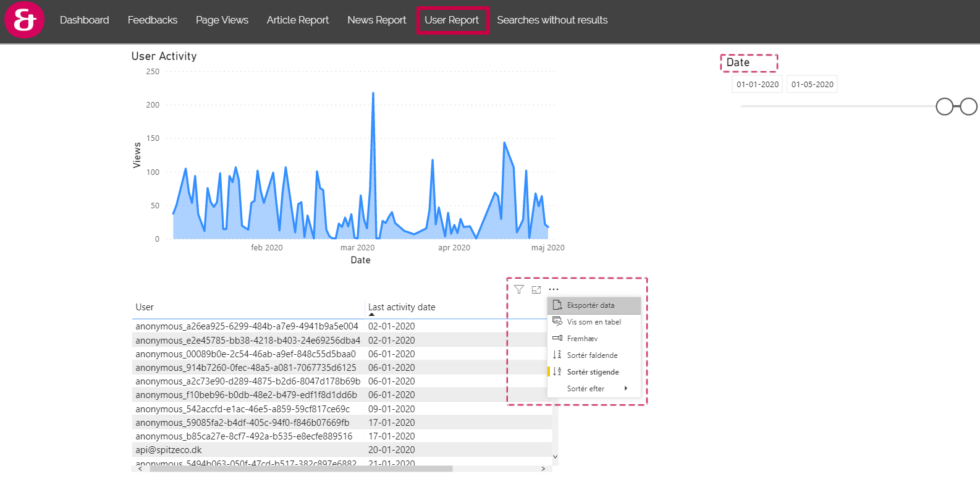Open Searches without results tab
Screen dimensions: 980x492
[x=552, y=20]
